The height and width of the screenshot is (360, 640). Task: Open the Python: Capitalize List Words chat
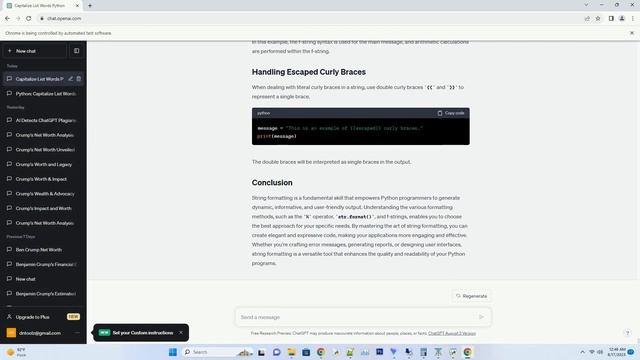point(43,93)
